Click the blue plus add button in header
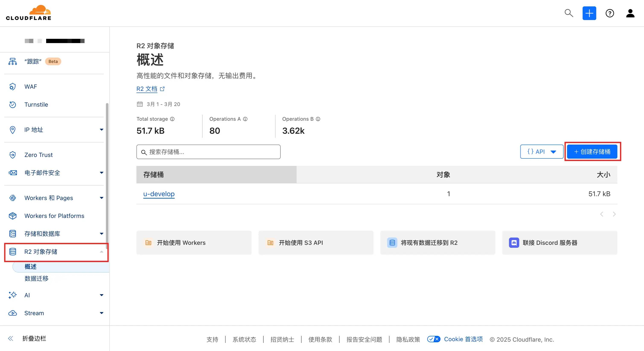The height and width of the screenshot is (351, 644). (x=589, y=13)
